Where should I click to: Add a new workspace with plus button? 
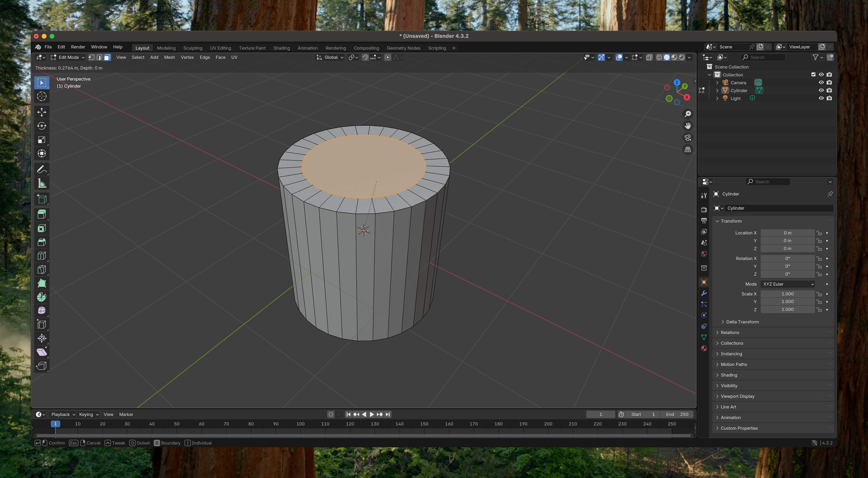[x=454, y=48]
